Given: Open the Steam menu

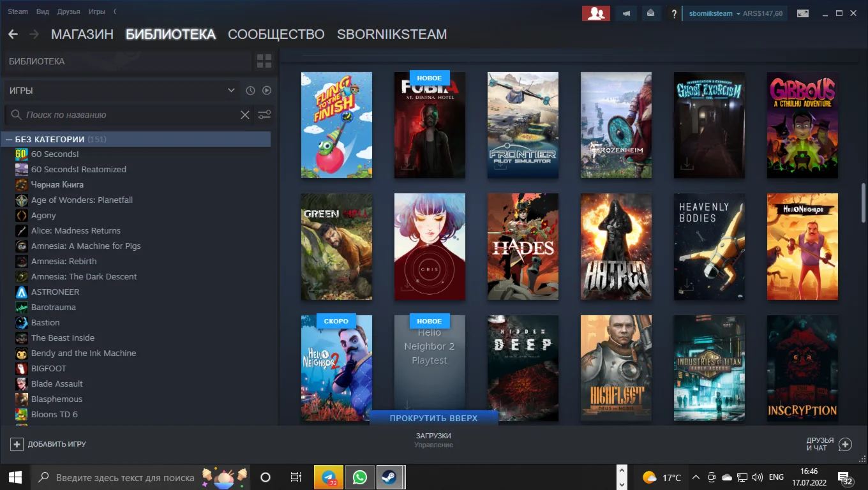Looking at the screenshot, I should pos(18,12).
